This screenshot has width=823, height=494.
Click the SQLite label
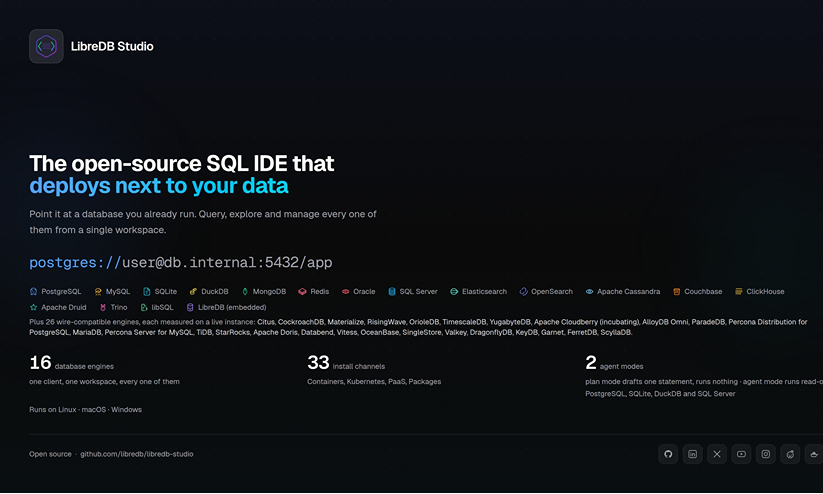pyautogui.click(x=165, y=291)
